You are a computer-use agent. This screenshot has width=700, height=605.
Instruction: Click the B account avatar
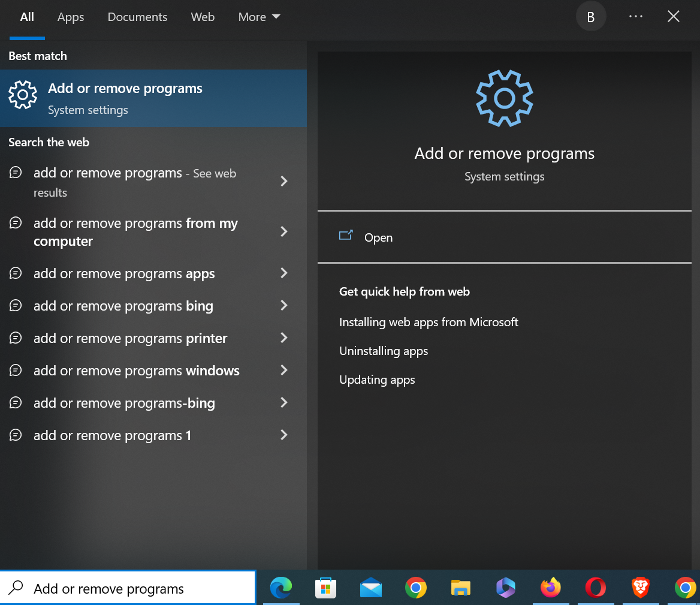pos(591,17)
